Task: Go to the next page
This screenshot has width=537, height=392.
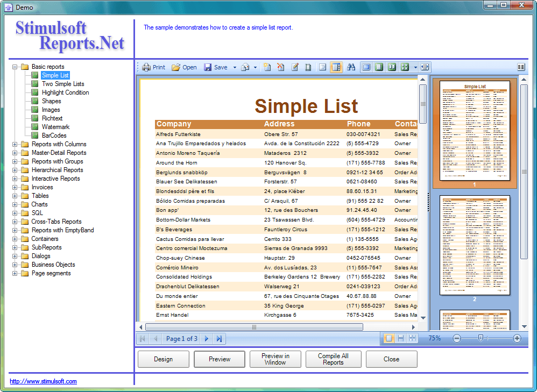Action: tap(207, 339)
